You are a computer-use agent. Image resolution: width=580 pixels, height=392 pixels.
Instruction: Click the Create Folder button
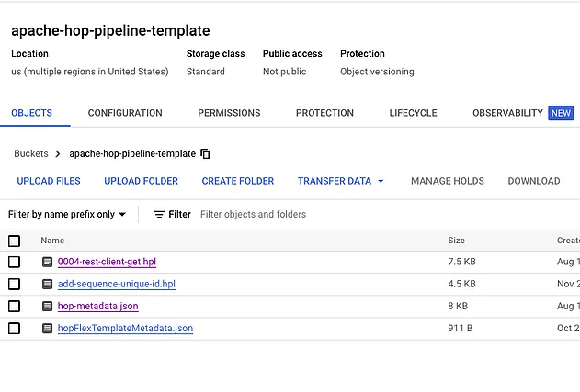pyautogui.click(x=238, y=182)
